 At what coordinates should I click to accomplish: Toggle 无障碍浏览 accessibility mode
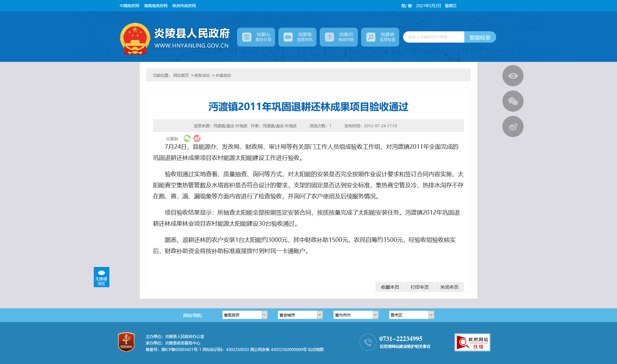(101, 277)
